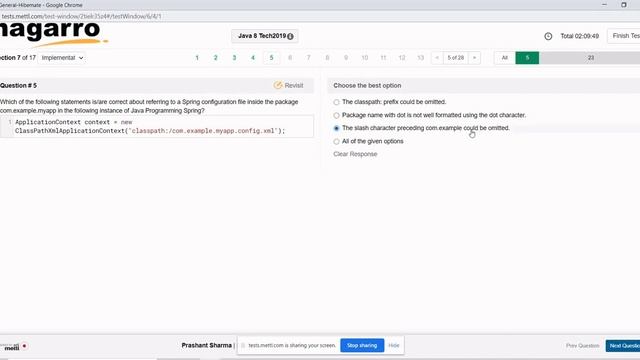Go to question 4 in navigator

[x=253, y=58]
